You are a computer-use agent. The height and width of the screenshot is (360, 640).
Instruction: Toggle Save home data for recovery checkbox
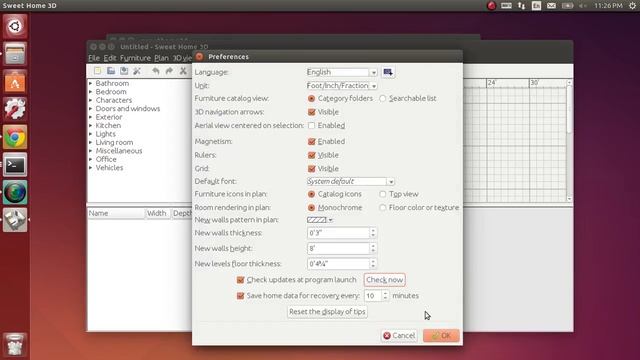coord(240,296)
